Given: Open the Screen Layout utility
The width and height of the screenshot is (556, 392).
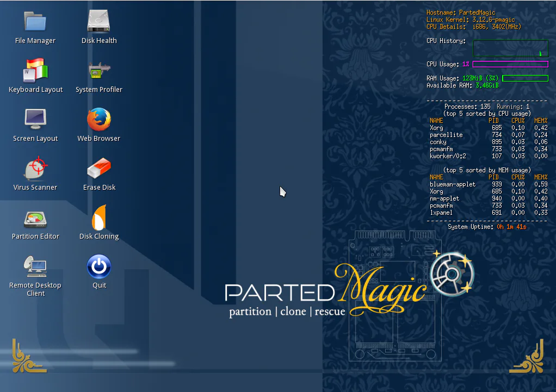Looking at the screenshot, I should click(x=35, y=119).
